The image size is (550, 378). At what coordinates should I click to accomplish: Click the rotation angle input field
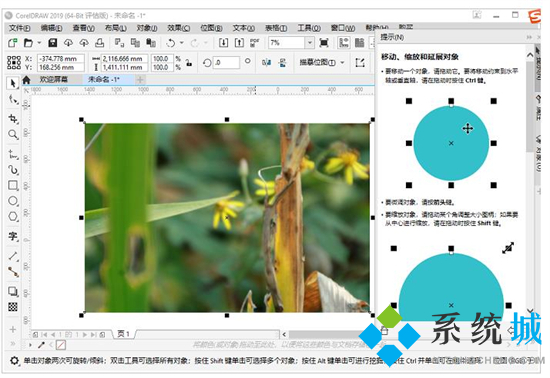227,63
